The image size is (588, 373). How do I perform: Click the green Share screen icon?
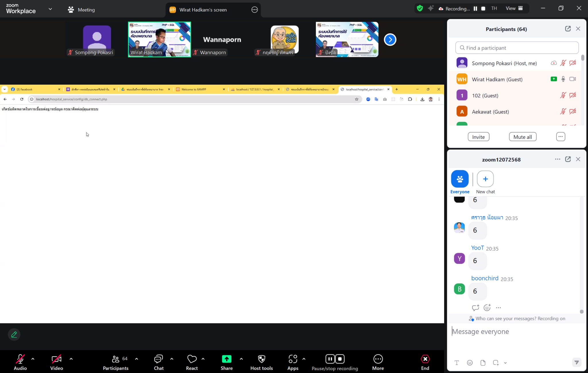point(227,359)
